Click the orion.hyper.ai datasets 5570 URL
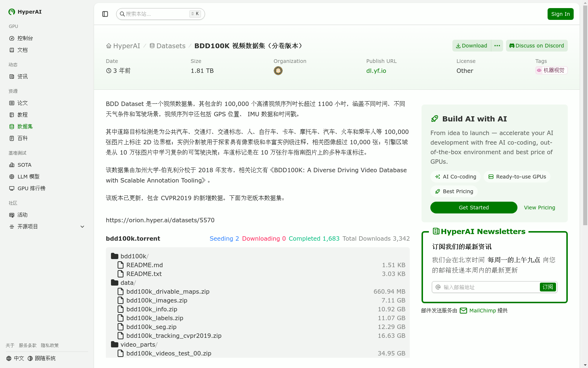The height and width of the screenshot is (368, 588). pos(160,220)
